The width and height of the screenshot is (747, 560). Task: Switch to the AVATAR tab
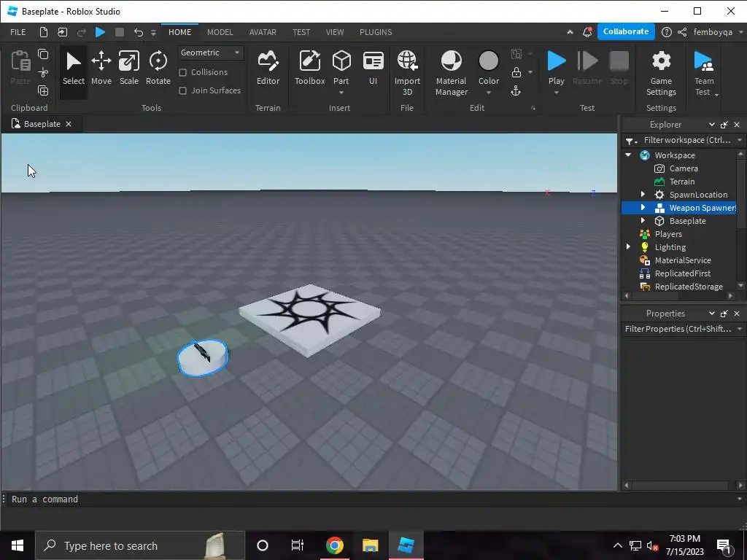coord(263,32)
